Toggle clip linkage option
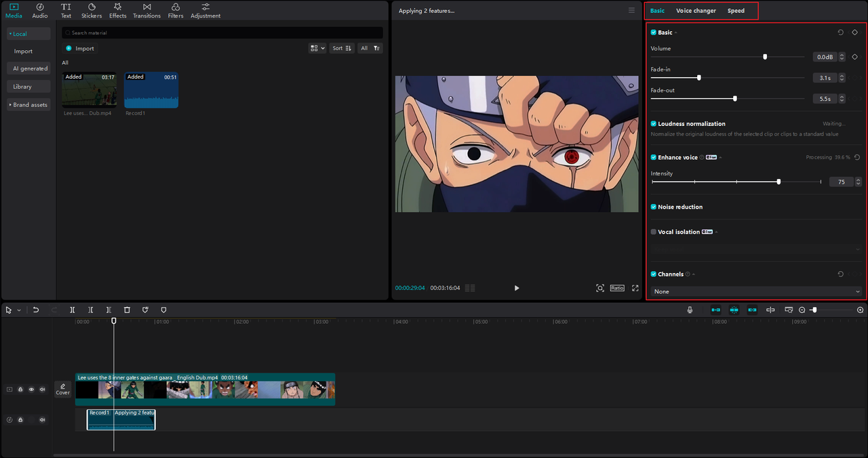 coord(752,310)
